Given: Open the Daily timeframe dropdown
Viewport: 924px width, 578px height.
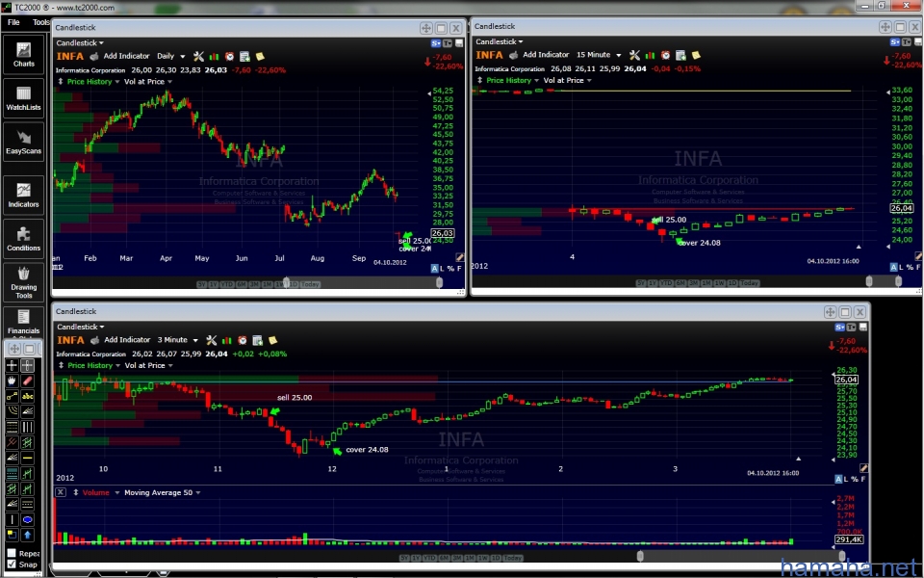Looking at the screenshot, I should 171,57.
